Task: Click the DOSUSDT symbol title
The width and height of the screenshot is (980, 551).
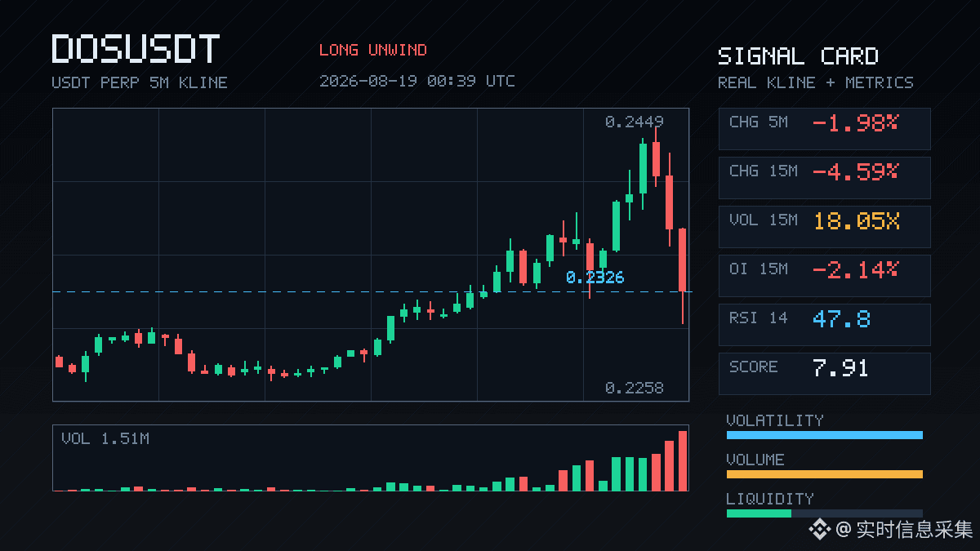Action: tap(136, 49)
